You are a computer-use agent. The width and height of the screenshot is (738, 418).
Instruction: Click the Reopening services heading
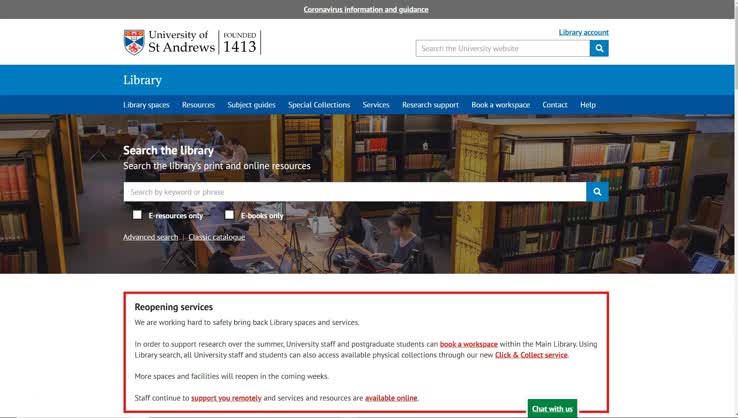point(174,307)
